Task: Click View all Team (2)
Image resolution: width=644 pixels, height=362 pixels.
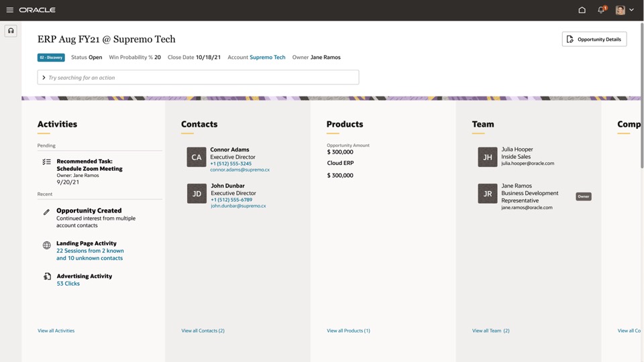Action: coord(491,330)
